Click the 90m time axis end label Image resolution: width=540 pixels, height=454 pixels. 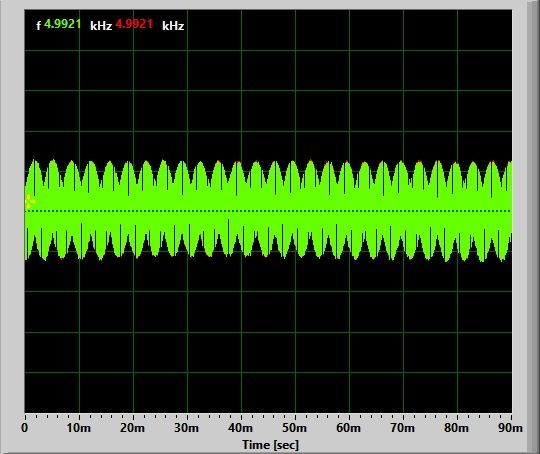[x=510, y=428]
